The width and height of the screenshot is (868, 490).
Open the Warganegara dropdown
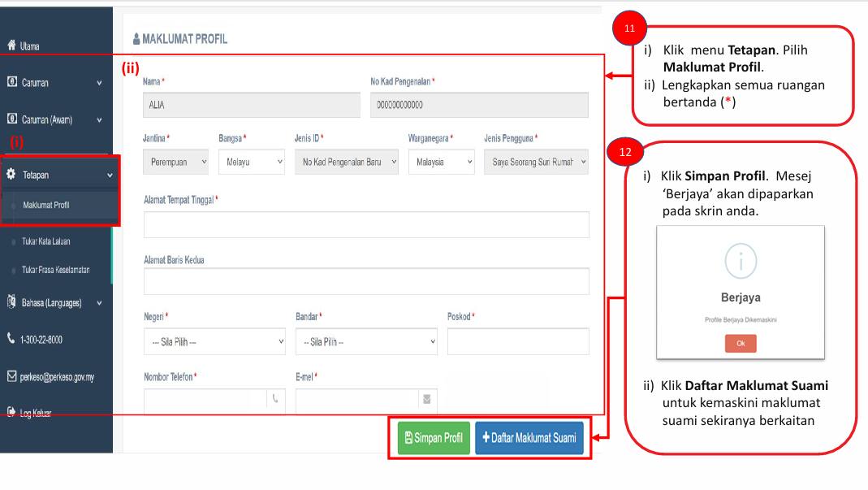pos(441,162)
